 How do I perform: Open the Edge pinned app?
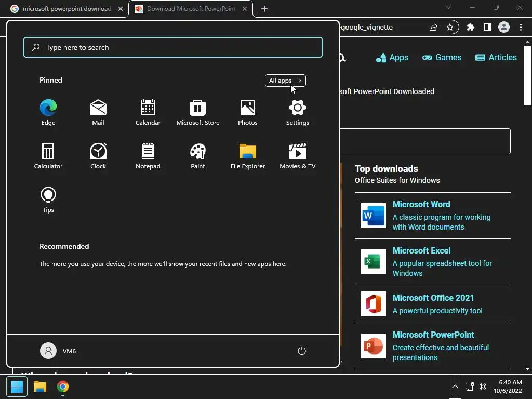tap(48, 113)
